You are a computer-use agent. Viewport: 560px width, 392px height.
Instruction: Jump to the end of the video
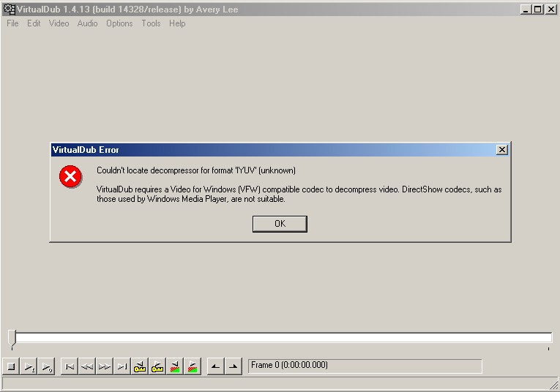click(x=122, y=366)
